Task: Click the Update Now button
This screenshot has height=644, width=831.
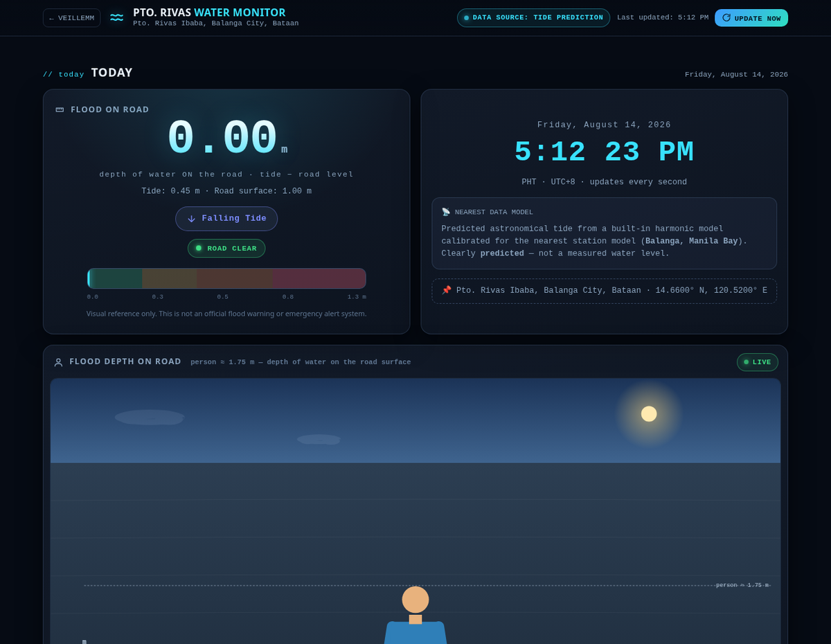Action: coord(751,18)
